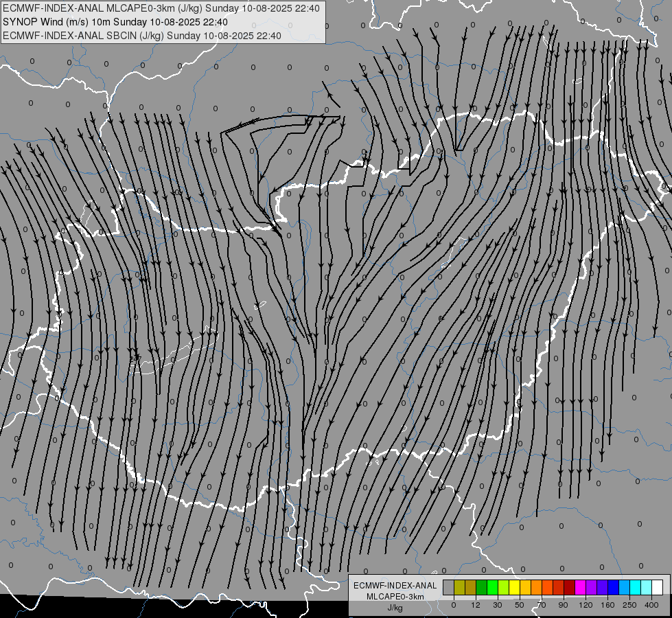This screenshot has width=672, height=618.
Task: Click the legend tick label '160'
Action: [607, 605]
